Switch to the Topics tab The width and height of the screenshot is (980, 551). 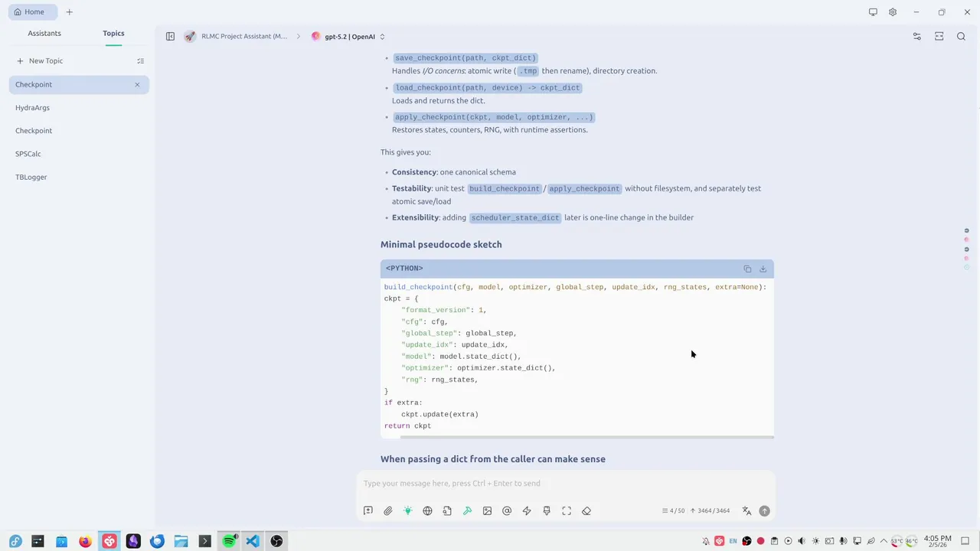(113, 34)
